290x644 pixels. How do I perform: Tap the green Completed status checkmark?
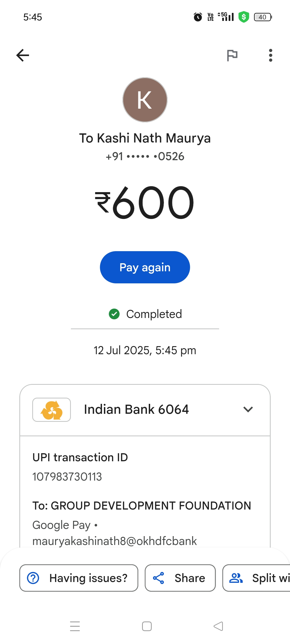point(114,314)
